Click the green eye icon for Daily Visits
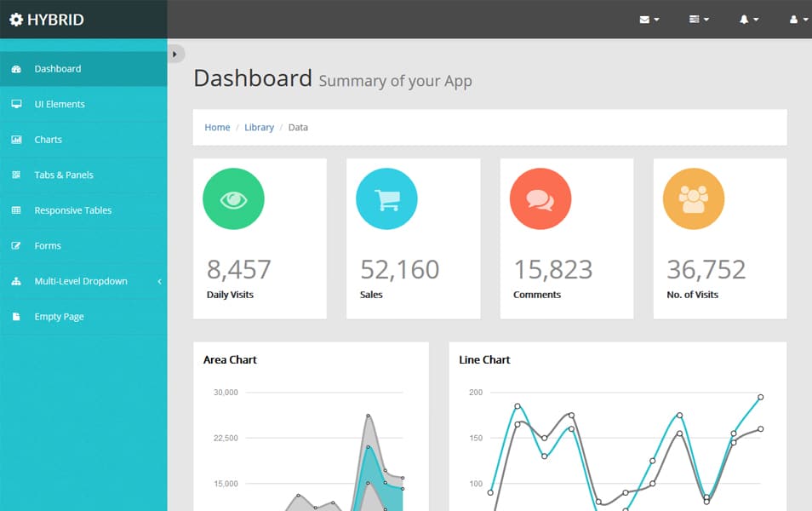 pyautogui.click(x=233, y=198)
